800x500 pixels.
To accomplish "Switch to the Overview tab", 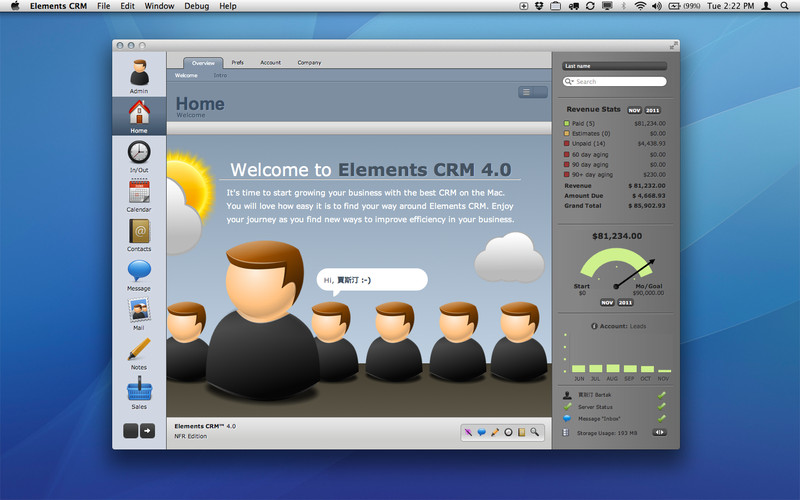I will tap(203, 63).
